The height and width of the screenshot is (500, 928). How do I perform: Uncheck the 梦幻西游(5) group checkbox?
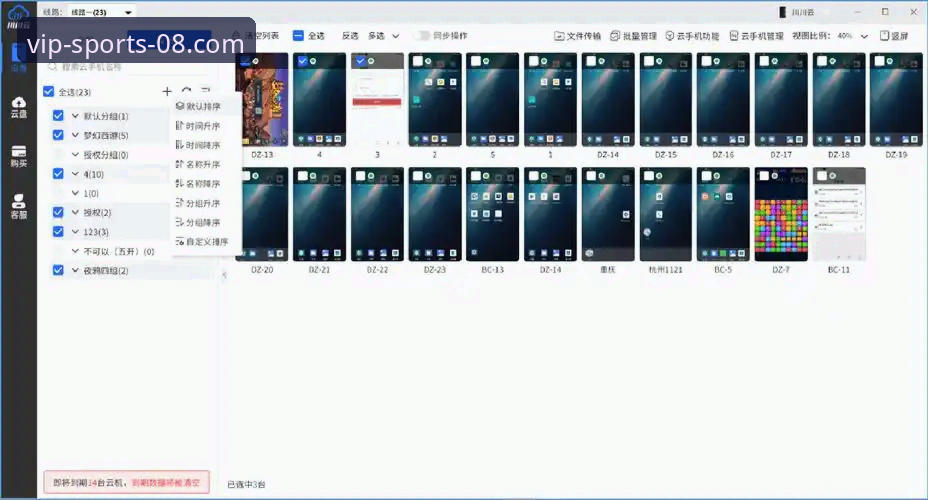[58, 135]
